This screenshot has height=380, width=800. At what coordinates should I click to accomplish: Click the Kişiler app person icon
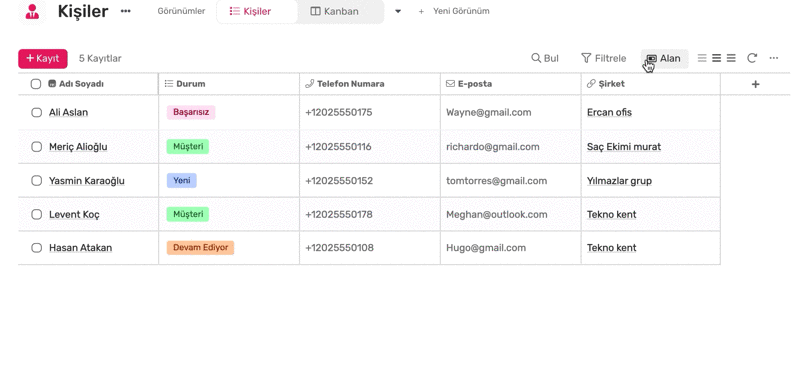pos(32,11)
